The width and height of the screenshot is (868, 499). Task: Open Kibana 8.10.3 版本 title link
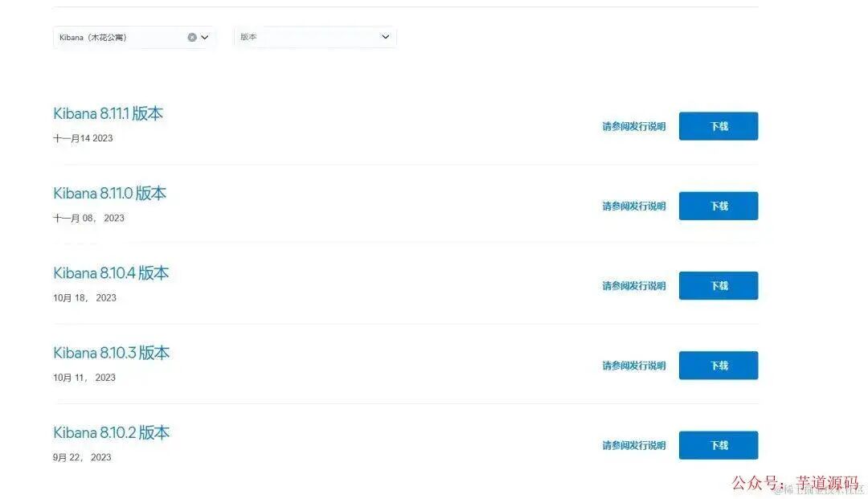pyautogui.click(x=111, y=353)
